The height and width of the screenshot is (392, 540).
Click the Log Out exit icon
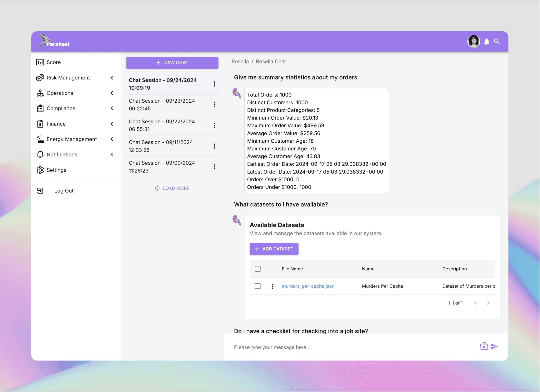(40, 191)
